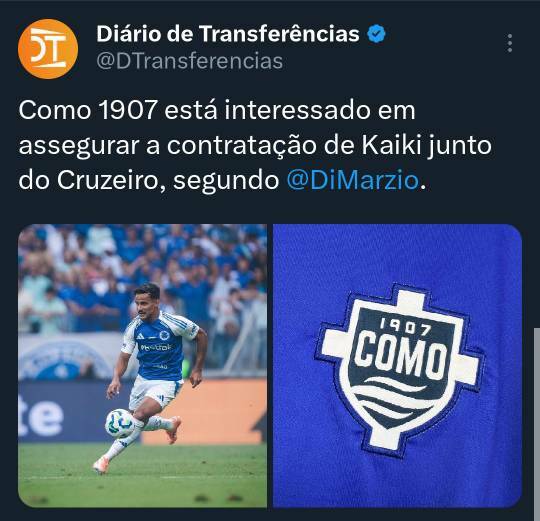
Task: Visit the @DTransferencias handle
Action: (x=190, y=61)
